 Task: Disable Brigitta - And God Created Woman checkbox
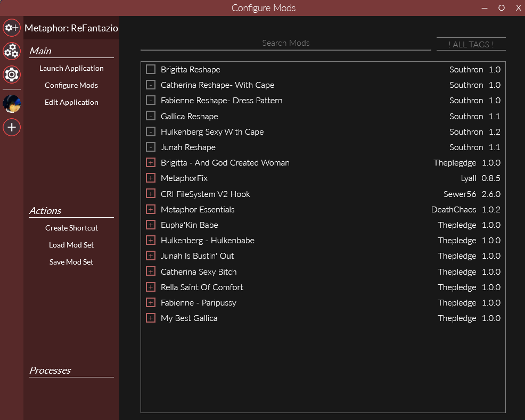click(x=151, y=163)
